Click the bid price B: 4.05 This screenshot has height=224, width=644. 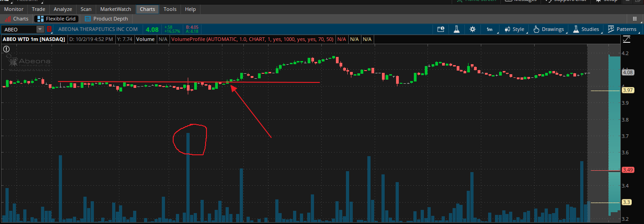(x=192, y=27)
